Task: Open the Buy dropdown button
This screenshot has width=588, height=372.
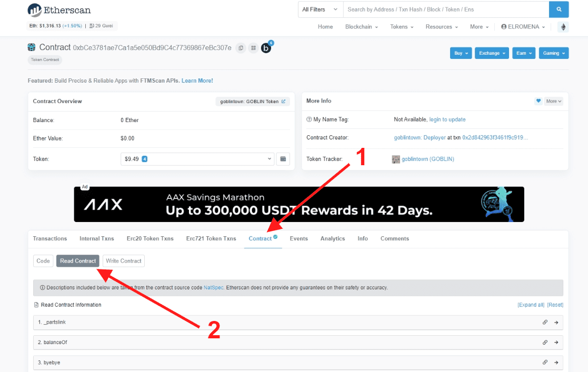Action: (461, 53)
